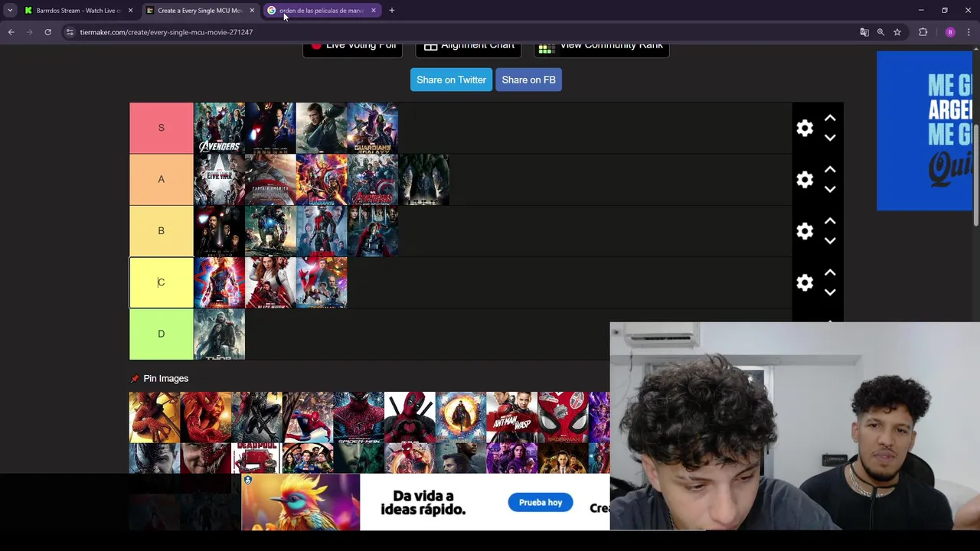Move A tier row down with arrow

[x=830, y=189]
